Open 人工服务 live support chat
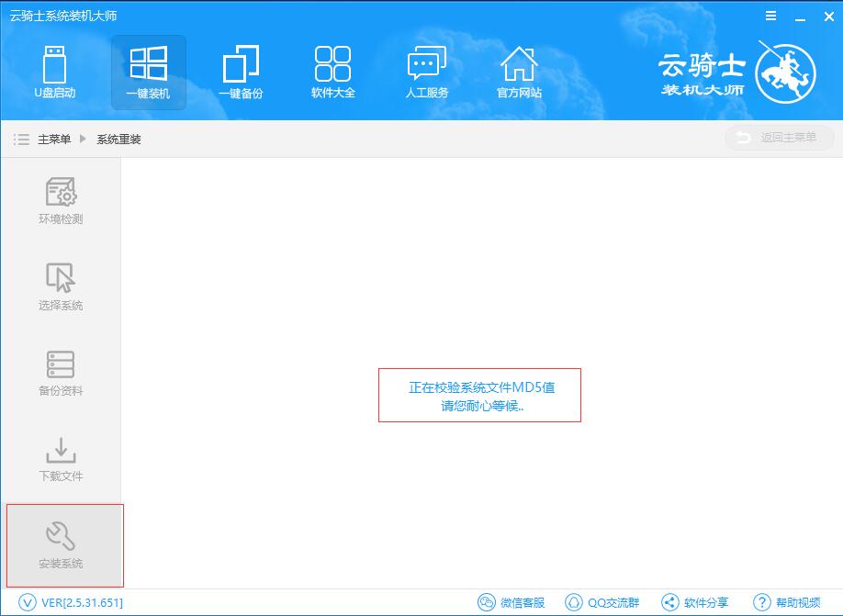This screenshot has width=843, height=616. click(426, 73)
